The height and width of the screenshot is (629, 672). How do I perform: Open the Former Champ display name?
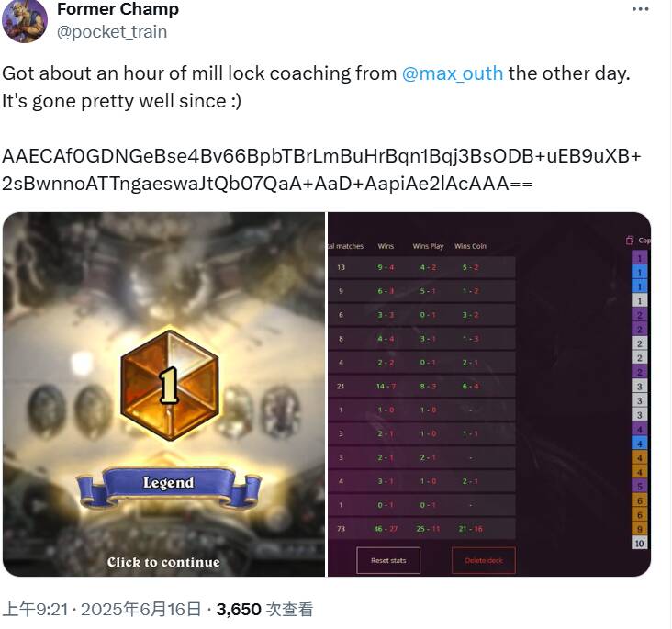[118, 9]
